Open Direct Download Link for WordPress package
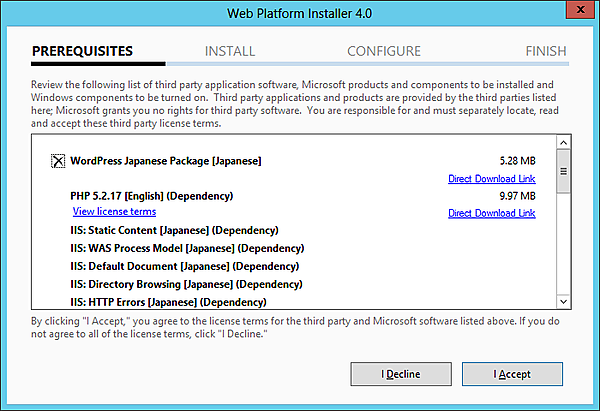Viewport: 600px width, 411px height. (491, 179)
